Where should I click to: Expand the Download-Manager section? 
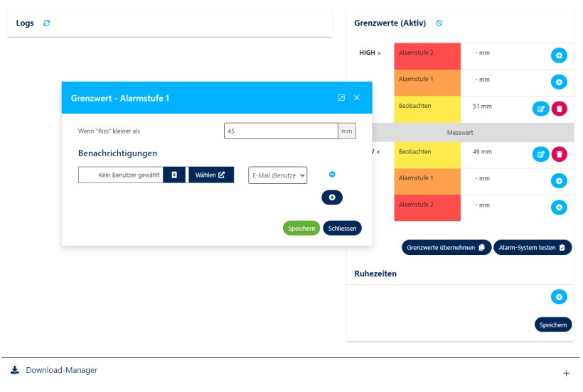(x=566, y=373)
